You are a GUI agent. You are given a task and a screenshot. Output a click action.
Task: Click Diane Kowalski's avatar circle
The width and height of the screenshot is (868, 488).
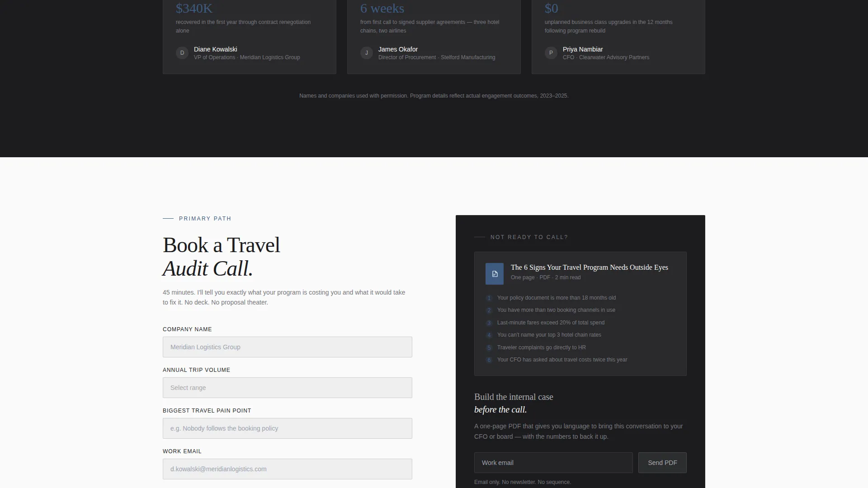coord(182,53)
